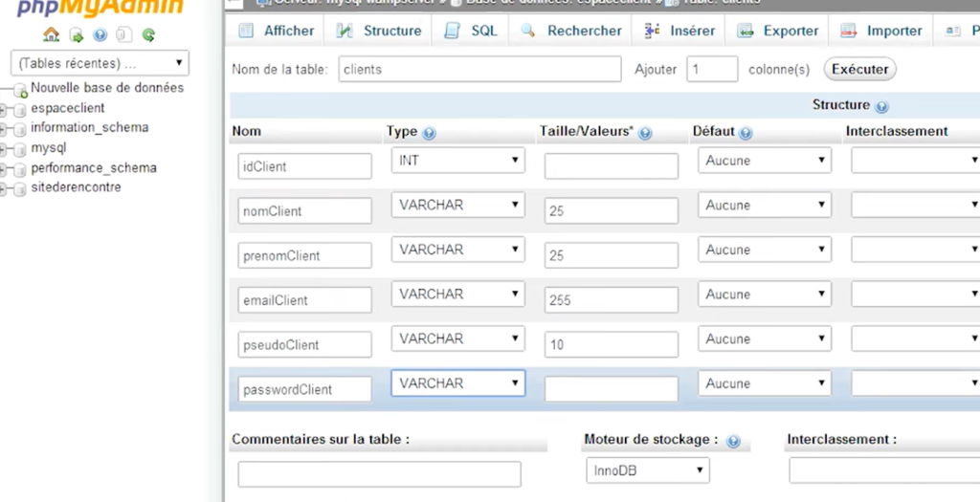
Task: Expand the mysql database tree node
Action: pyautogui.click(x=4, y=149)
